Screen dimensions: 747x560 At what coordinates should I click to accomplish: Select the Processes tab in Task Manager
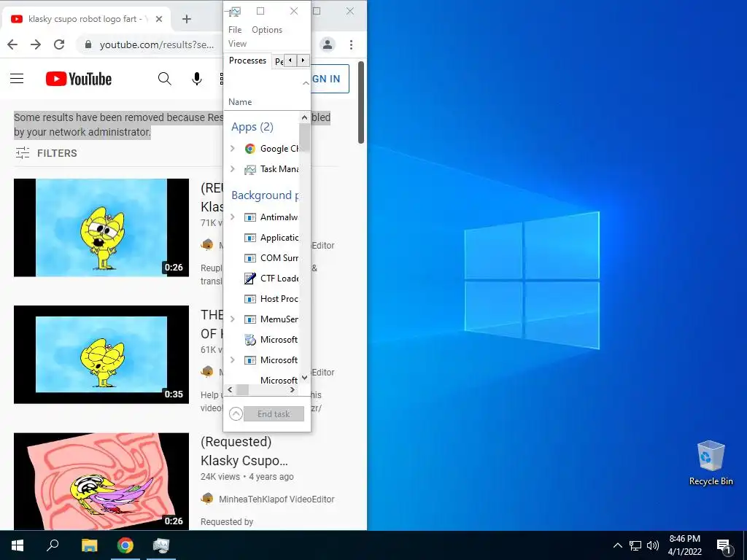click(247, 61)
